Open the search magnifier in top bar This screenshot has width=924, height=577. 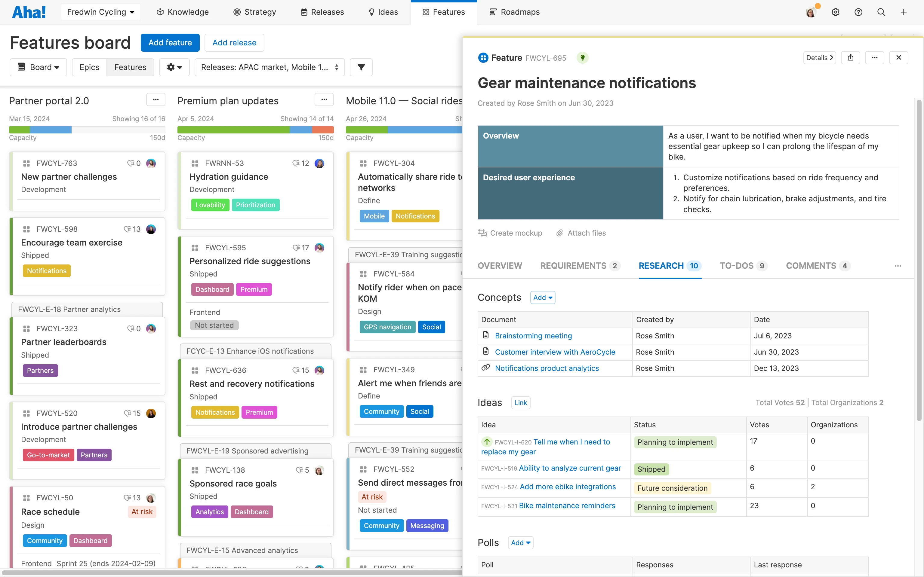point(881,12)
